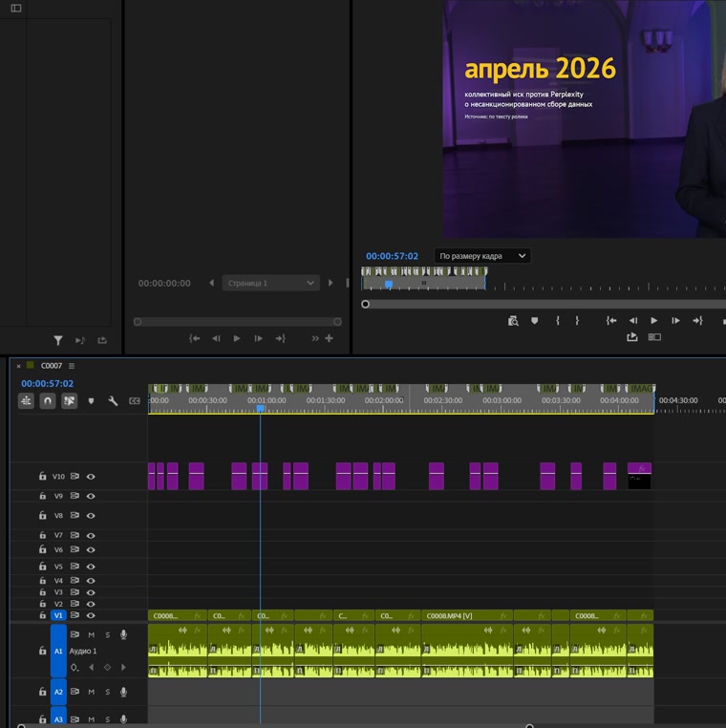Expand Source monitor overflow buttons chevron
This screenshot has width=726, height=728.
(x=315, y=339)
